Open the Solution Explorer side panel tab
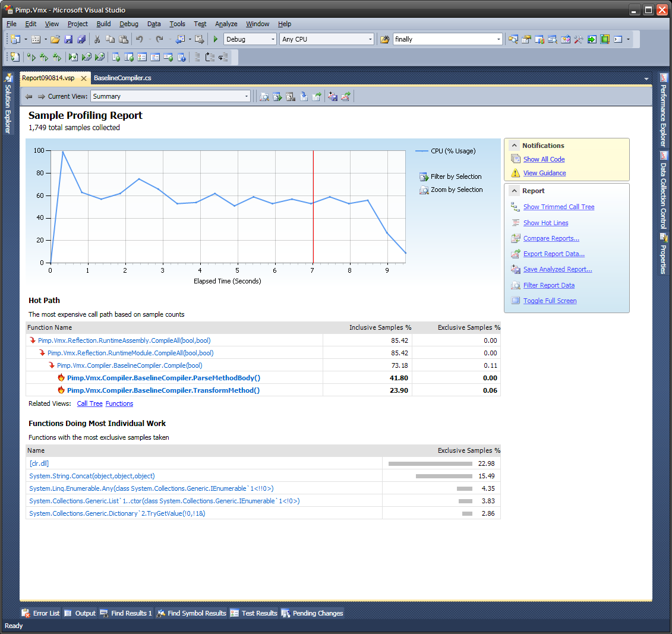Screen dimensions: 672x634 coord(8,103)
